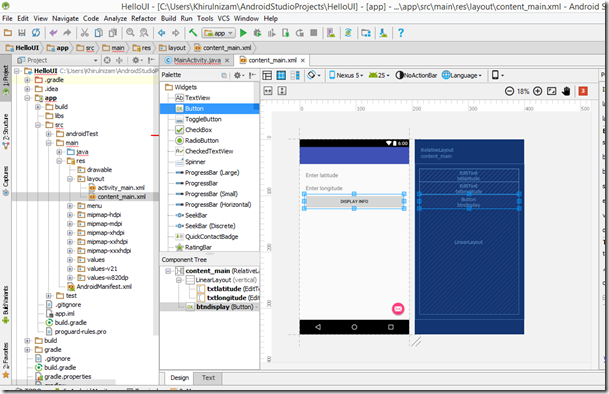The width and height of the screenshot is (609, 394).
Task: Switch to MainActivity.java tab
Action: click(x=197, y=60)
